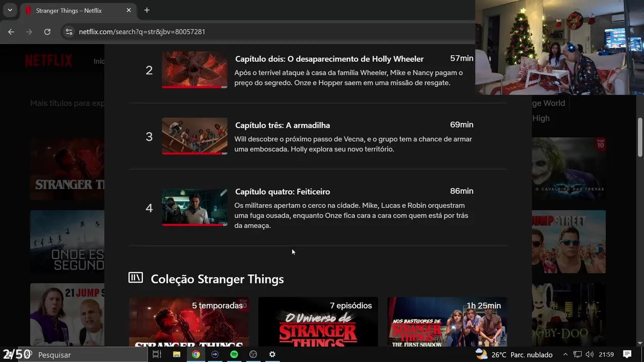The height and width of the screenshot is (362, 644).
Task: Select title 'Capítulo três: A armadilha'
Action: point(283,125)
